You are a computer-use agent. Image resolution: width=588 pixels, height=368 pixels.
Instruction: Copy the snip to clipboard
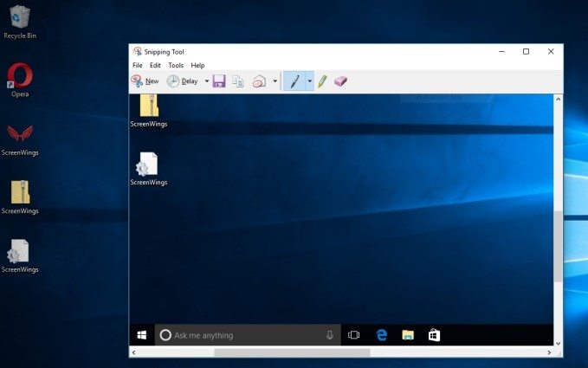point(238,81)
